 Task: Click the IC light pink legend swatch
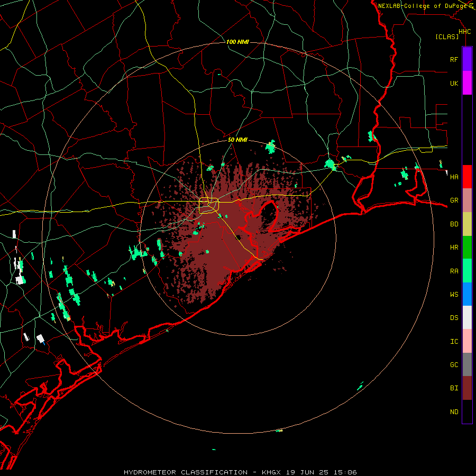[x=467, y=341]
